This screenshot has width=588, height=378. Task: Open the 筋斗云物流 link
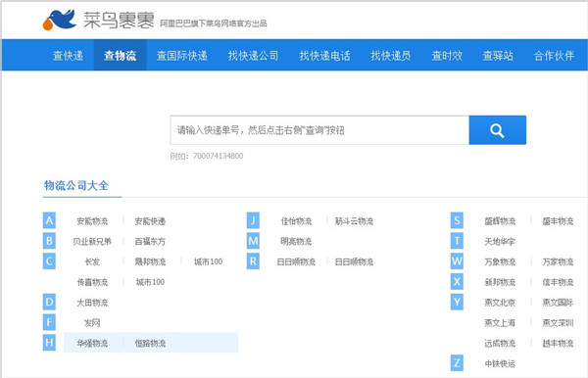coord(354,221)
